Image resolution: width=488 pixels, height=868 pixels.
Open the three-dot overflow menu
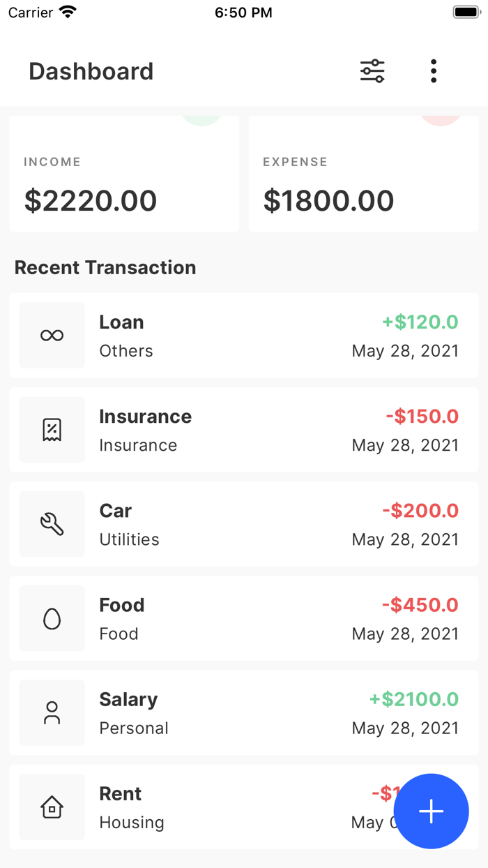[433, 70]
